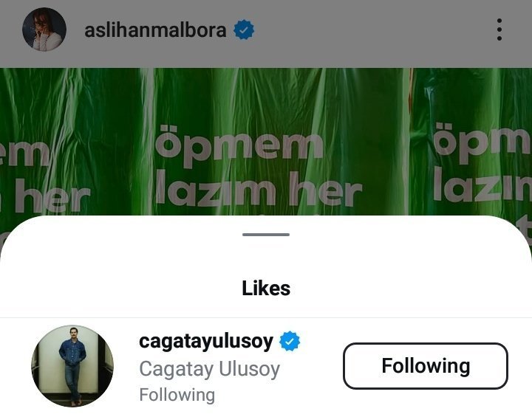Open the three-dot post options menu
Screen dimensions: 532x417
point(499,30)
